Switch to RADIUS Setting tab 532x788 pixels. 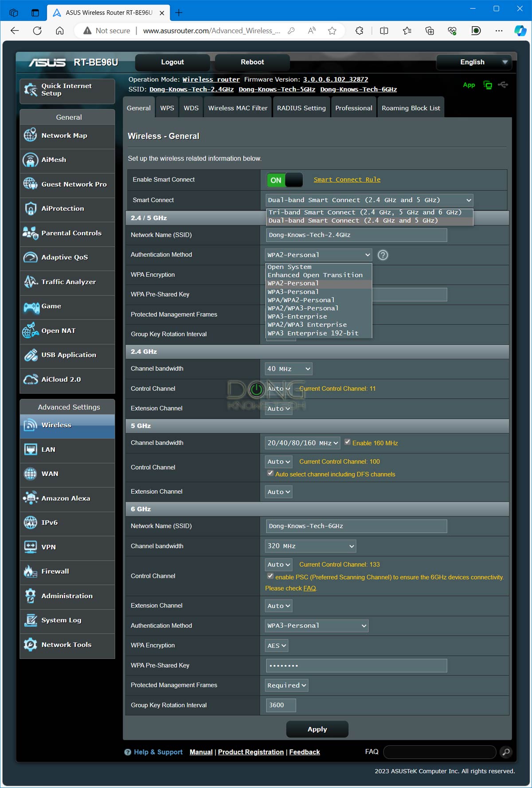pyautogui.click(x=301, y=108)
